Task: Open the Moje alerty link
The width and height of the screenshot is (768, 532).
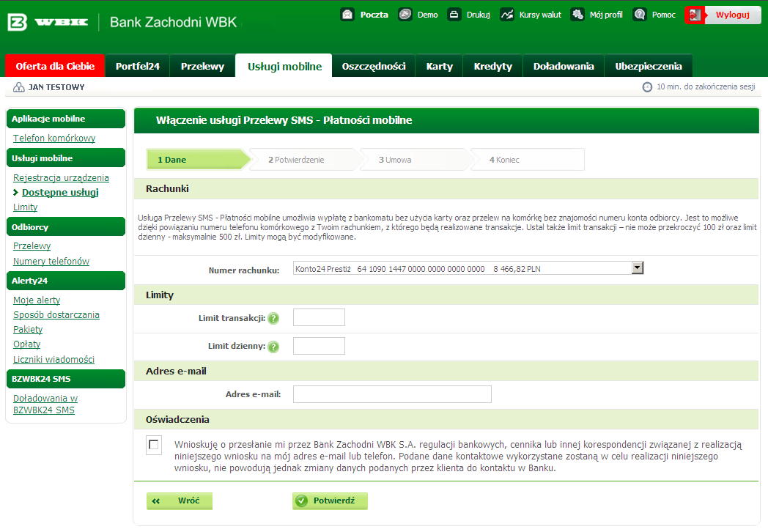Action: 36,300
